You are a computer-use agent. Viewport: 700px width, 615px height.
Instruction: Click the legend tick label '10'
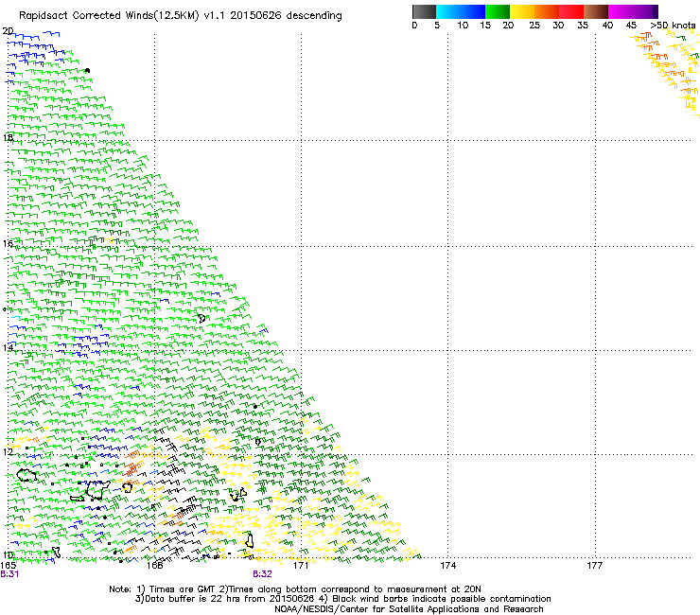click(463, 26)
